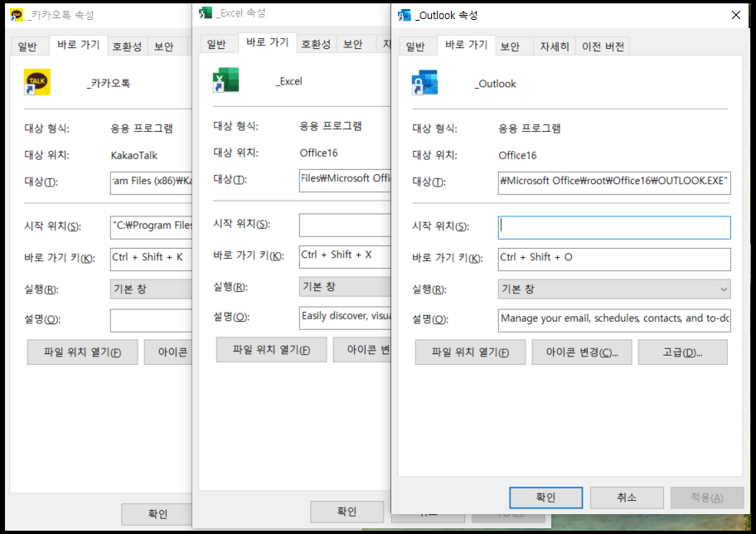
Task: Click the KakaoTalk 시작 위치 field
Action: 151,228
